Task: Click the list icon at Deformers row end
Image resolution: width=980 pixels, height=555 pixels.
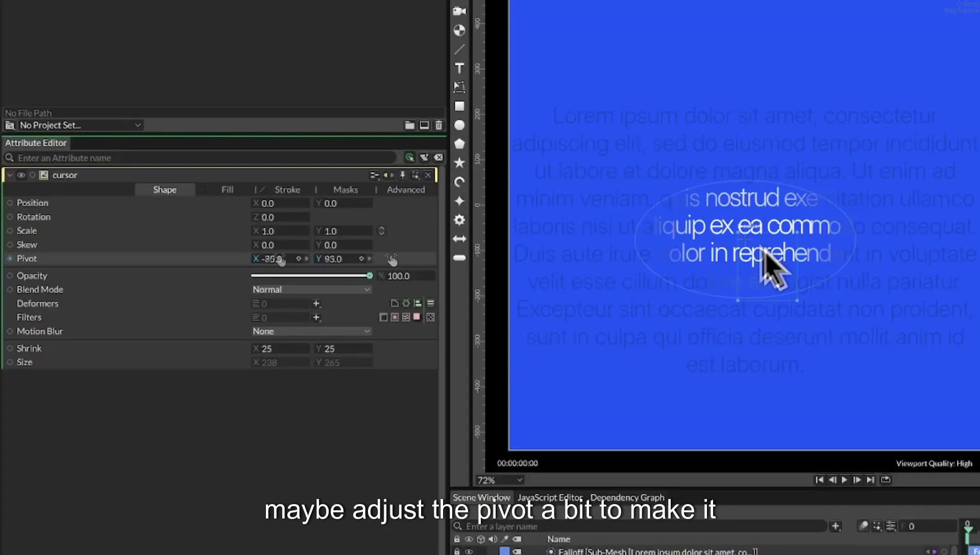Action: pos(430,303)
